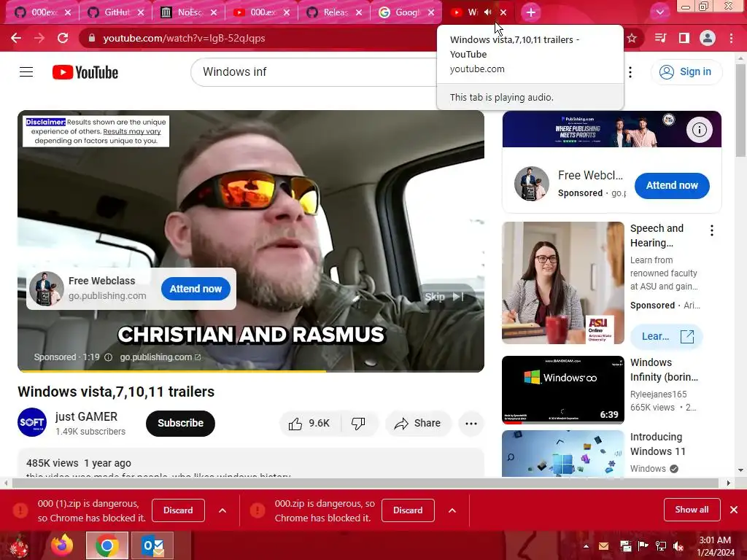Click the horizontal page scrollbar
Image resolution: width=747 pixels, height=560 pixels.
366,483
